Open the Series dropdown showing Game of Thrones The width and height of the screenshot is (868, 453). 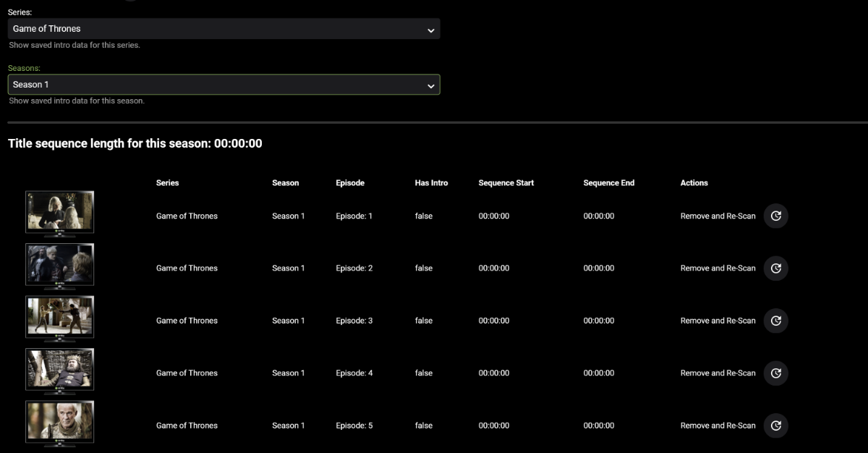pyautogui.click(x=224, y=29)
